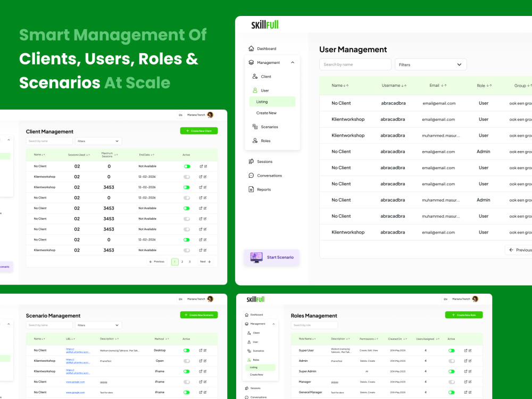
Task: Open the Filters dropdown in Client Management
Action: tap(98, 141)
